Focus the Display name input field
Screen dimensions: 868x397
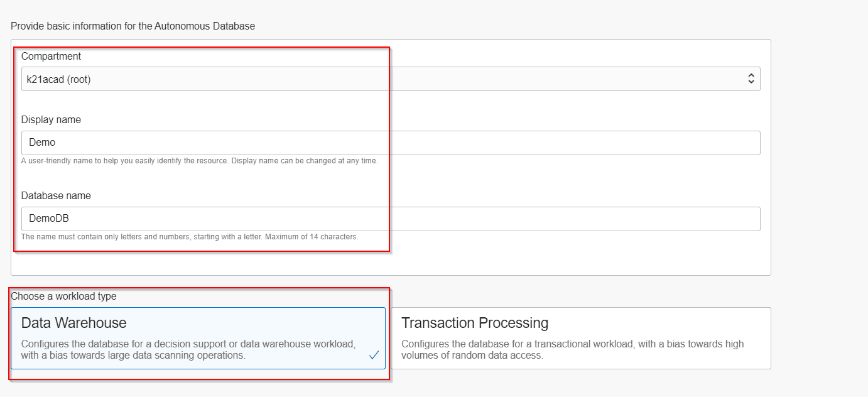391,143
